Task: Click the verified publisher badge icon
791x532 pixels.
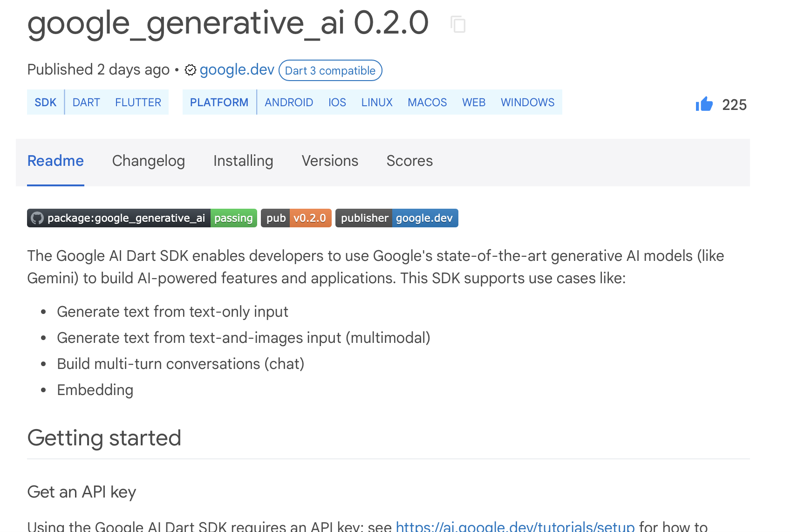Action: (x=191, y=70)
